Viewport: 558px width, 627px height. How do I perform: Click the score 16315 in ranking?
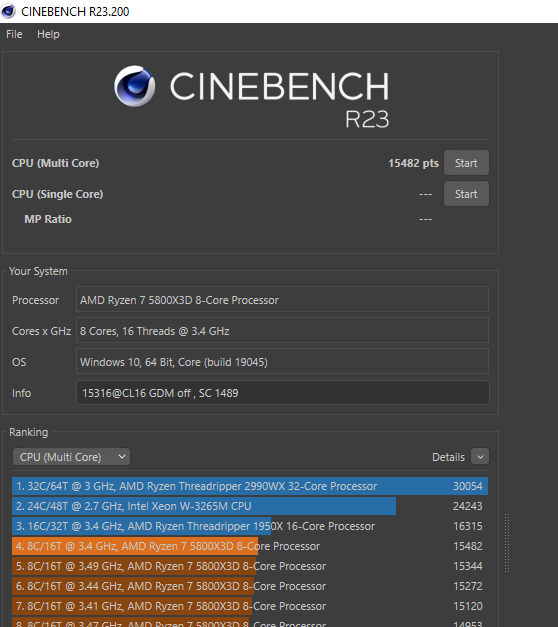pos(468,526)
